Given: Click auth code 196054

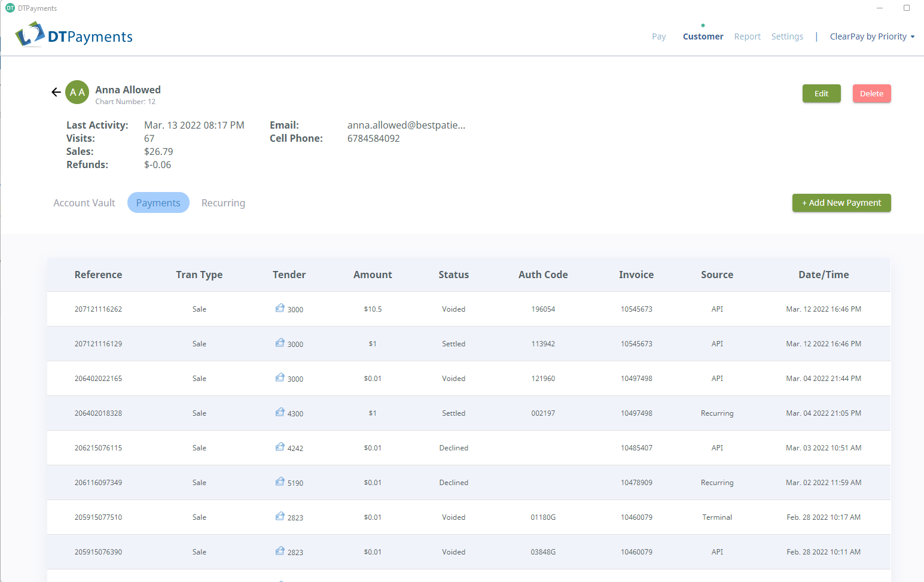Looking at the screenshot, I should [543, 309].
